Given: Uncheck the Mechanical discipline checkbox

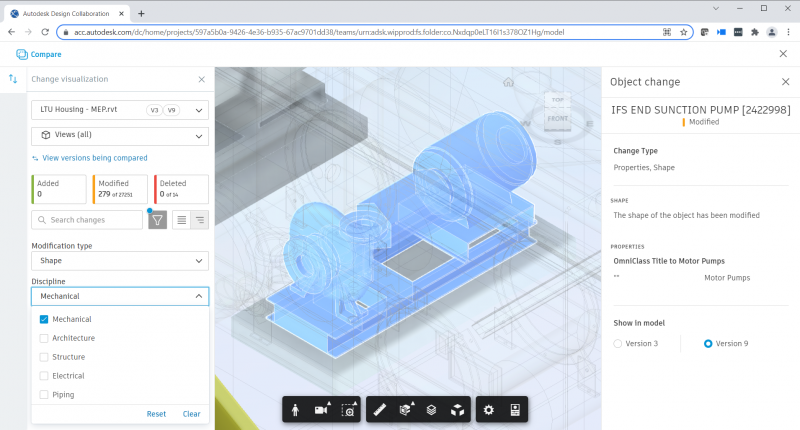Looking at the screenshot, I should [x=44, y=320].
